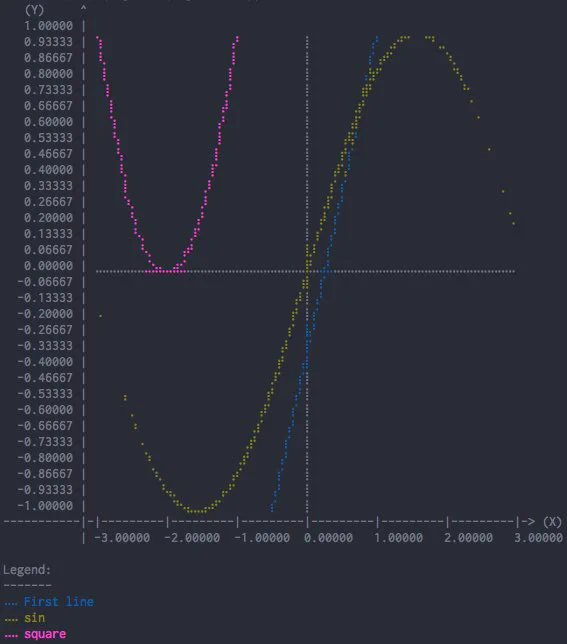Click the Y-axis label -0.40000
The image size is (567, 644).
pos(45,362)
